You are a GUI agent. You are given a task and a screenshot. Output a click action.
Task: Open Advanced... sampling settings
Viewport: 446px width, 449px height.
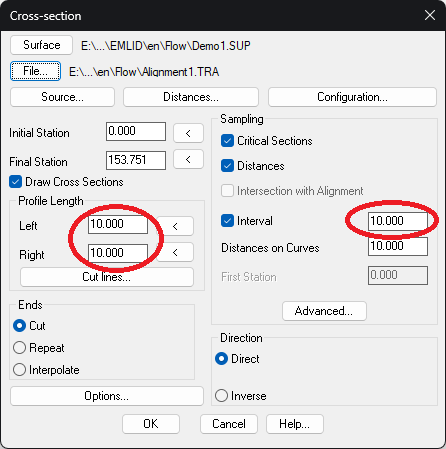click(324, 311)
